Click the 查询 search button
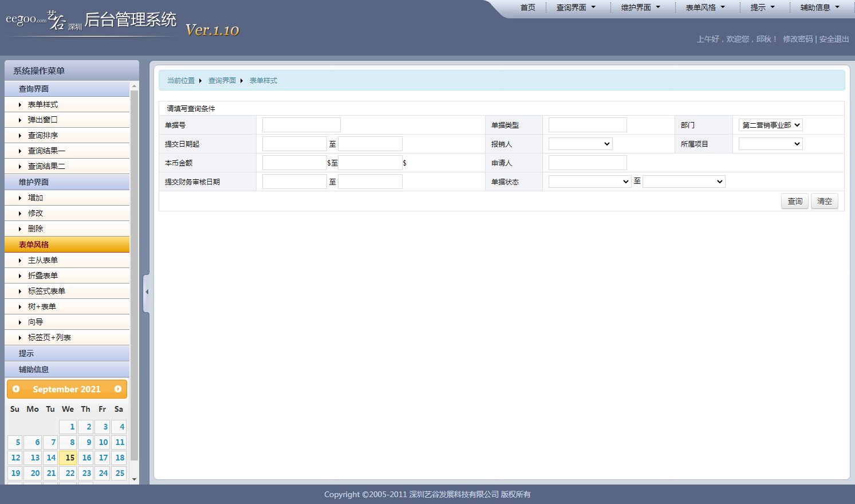Viewport: 855px width, 504px height. tap(794, 201)
